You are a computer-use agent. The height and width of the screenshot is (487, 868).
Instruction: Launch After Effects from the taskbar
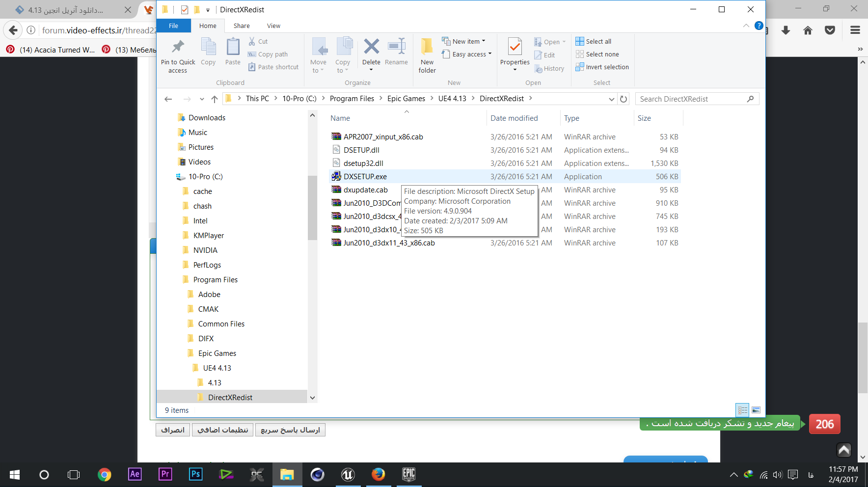(135, 474)
